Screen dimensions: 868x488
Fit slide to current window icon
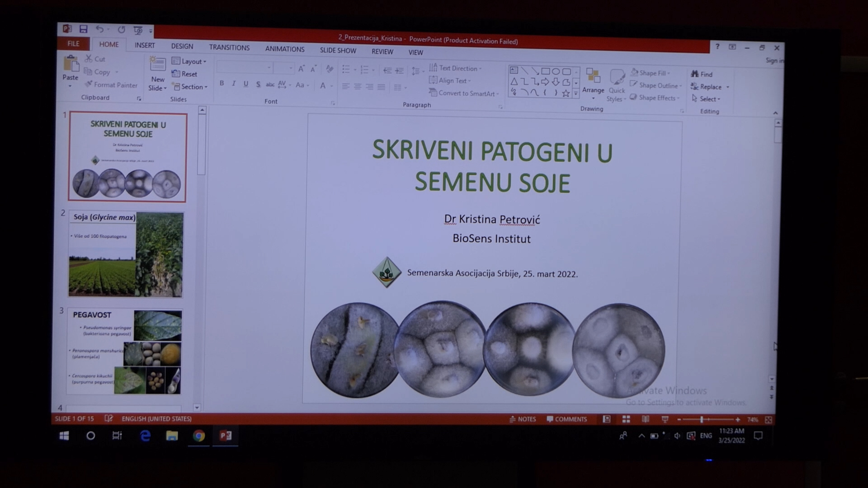(768, 420)
